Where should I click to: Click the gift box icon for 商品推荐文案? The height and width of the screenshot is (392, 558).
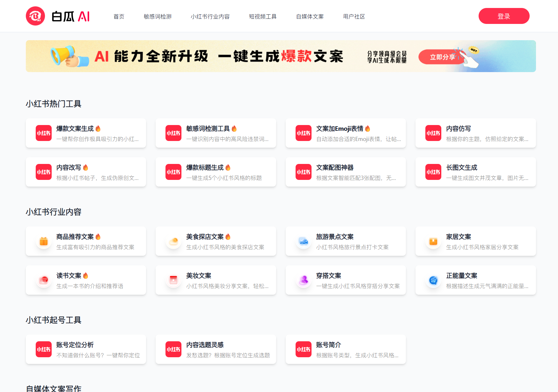(44, 241)
